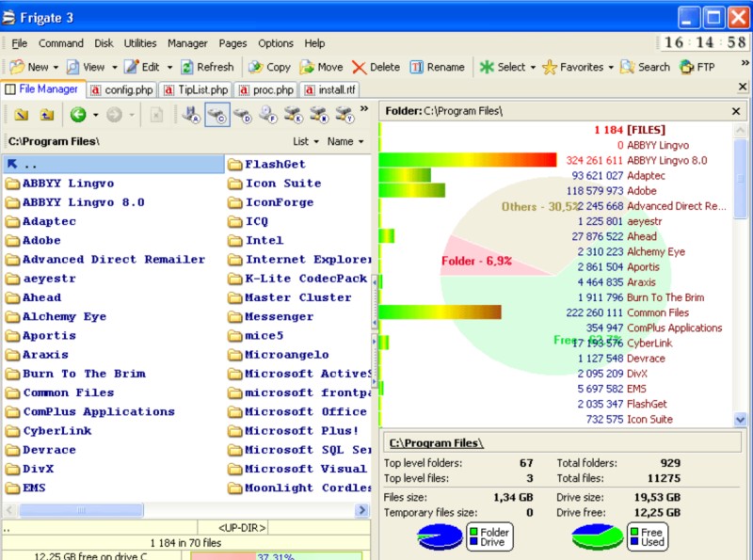This screenshot has width=753, height=560.
Task: Switch to drive D
Action: click(x=243, y=115)
